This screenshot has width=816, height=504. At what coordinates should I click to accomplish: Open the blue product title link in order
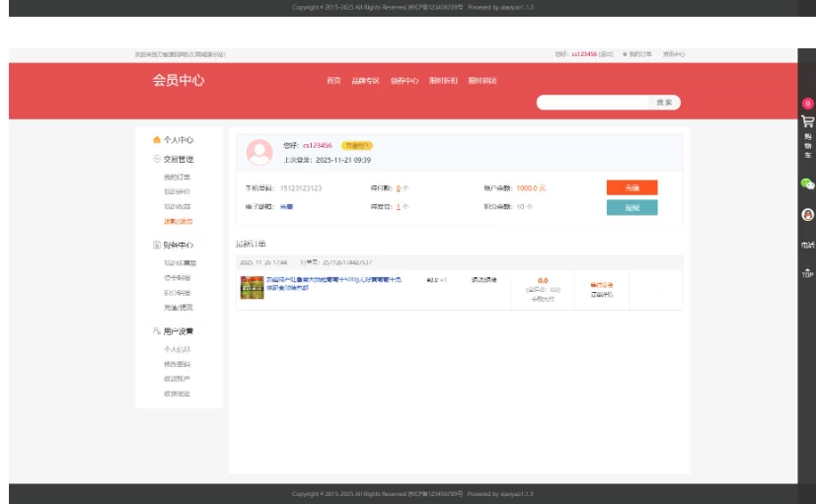coord(334,283)
